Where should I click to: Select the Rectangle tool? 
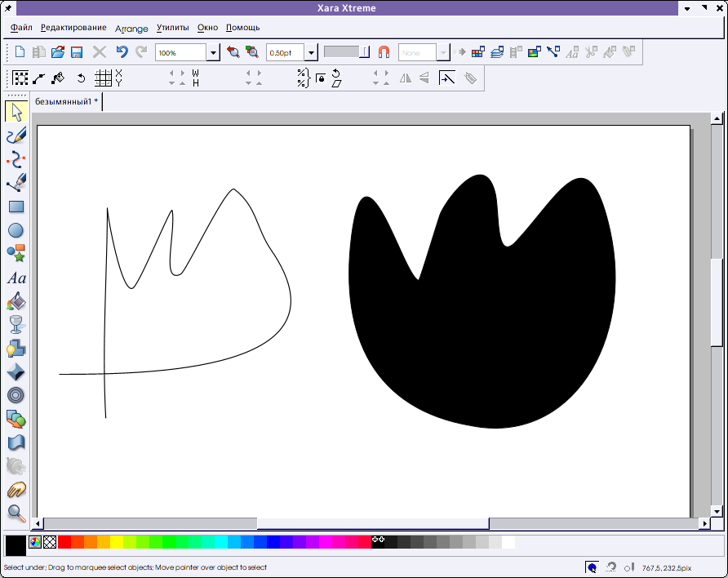click(x=16, y=207)
